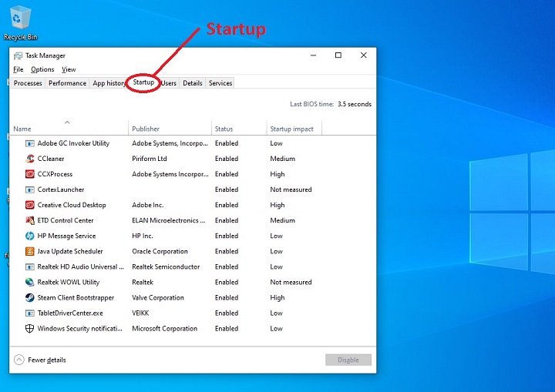Open the Options menu
The image size is (555, 392).
pos(42,69)
